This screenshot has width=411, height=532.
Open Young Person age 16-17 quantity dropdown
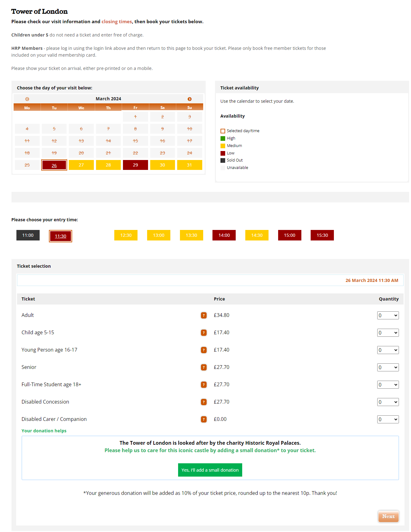click(388, 350)
